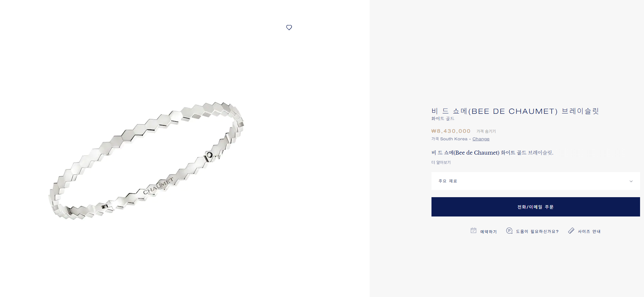
Task: Expand the 주요 재료 section
Action: 536,181
